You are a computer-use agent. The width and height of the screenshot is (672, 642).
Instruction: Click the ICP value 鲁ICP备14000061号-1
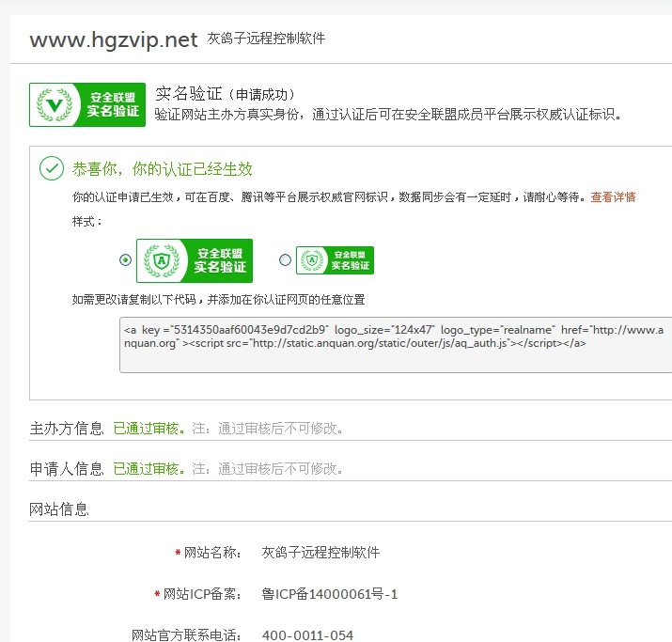coord(330,594)
